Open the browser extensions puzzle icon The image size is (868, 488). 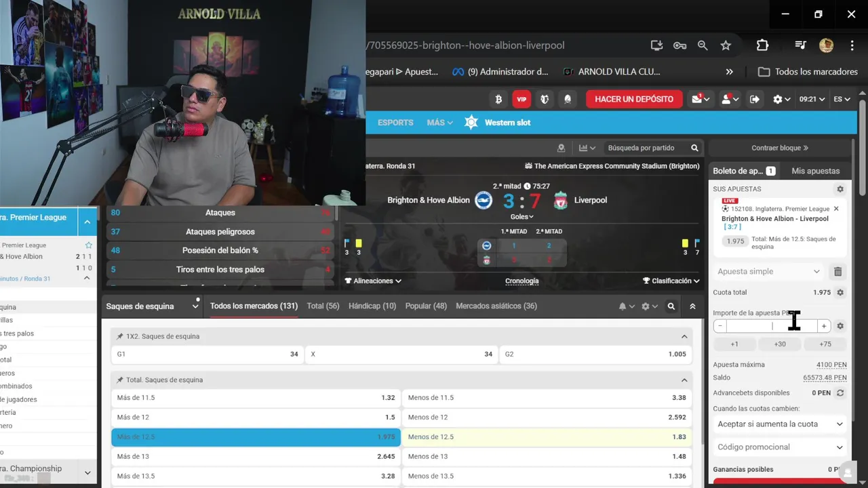(x=762, y=45)
